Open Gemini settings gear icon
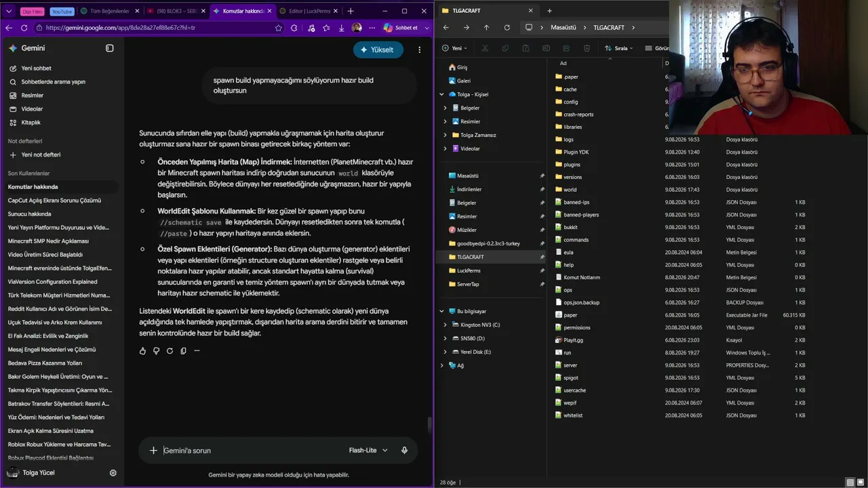 113,473
